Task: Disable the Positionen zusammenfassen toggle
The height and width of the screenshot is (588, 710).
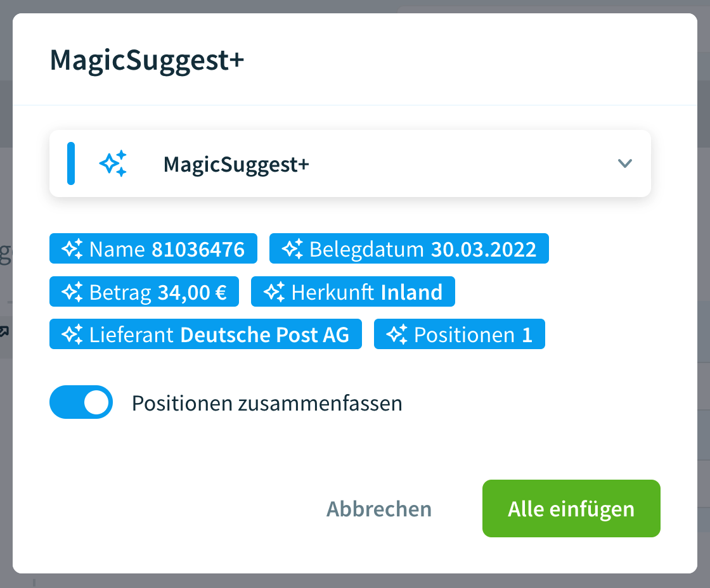Action: pos(81,402)
